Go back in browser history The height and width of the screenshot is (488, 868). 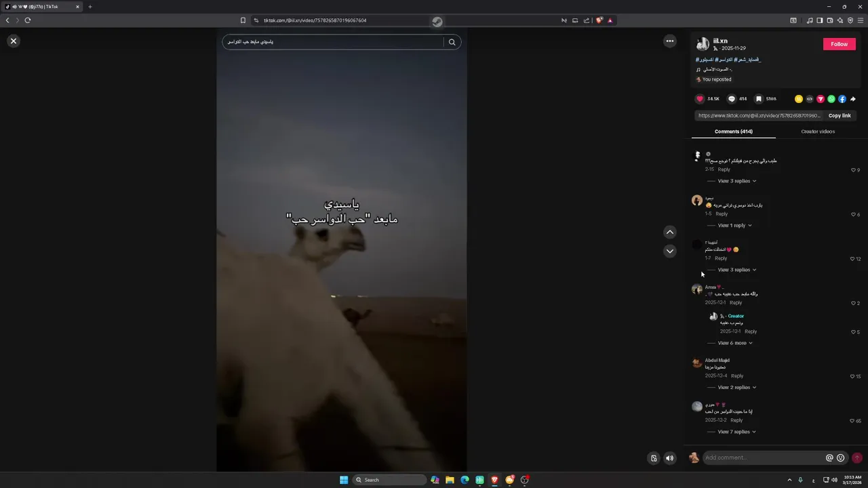[x=7, y=20]
